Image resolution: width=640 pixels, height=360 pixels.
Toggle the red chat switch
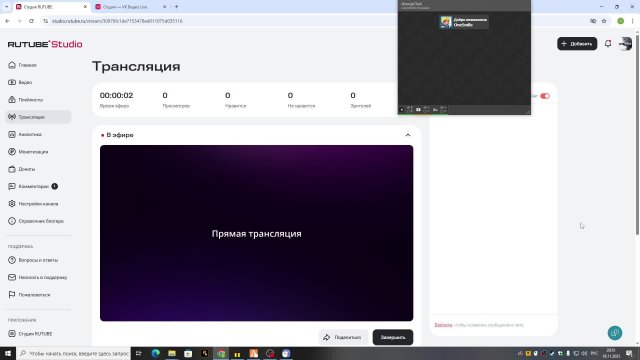click(545, 96)
